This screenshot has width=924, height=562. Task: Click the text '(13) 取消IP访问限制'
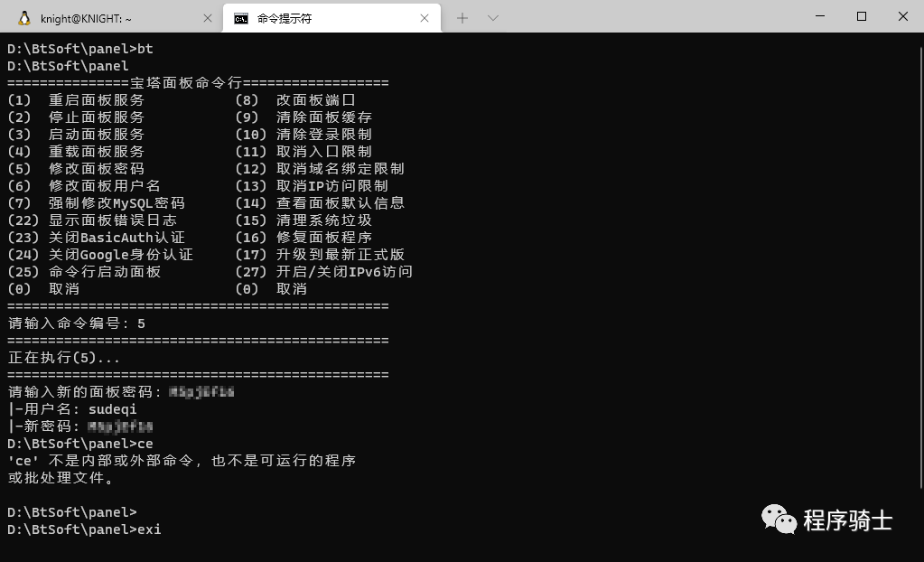pyautogui.click(x=312, y=186)
